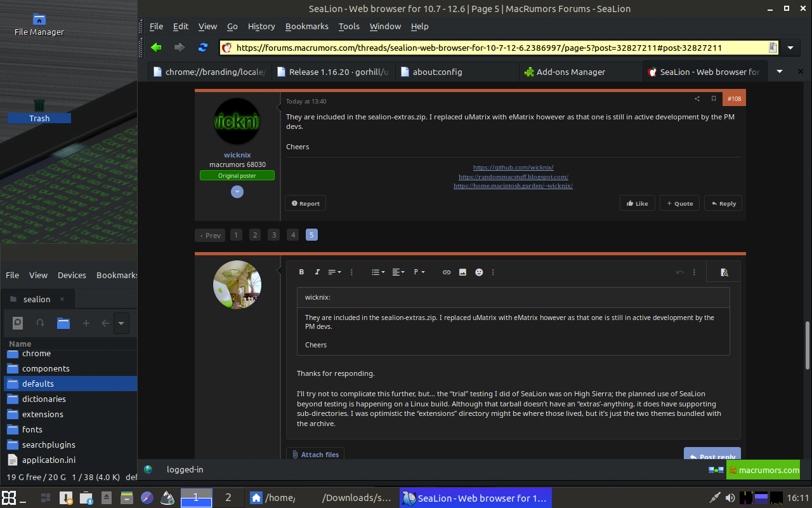Reload the page with the blue refresh icon
The width and height of the screenshot is (812, 508).
(203, 48)
